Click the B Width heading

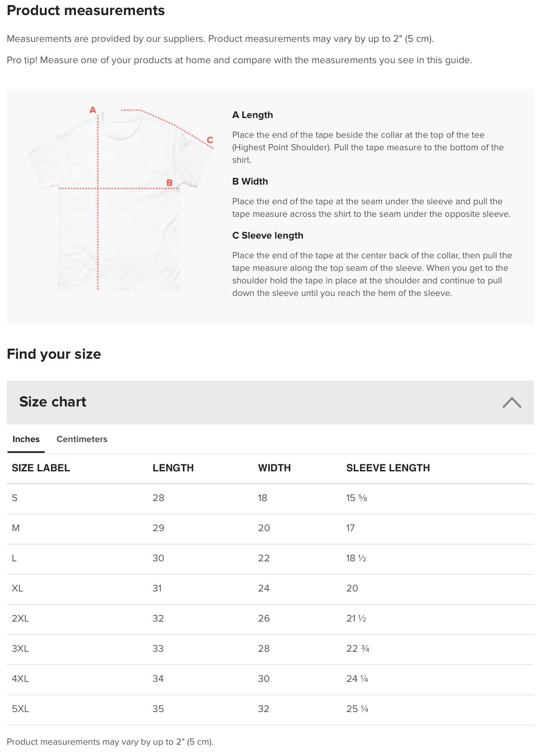250,182
